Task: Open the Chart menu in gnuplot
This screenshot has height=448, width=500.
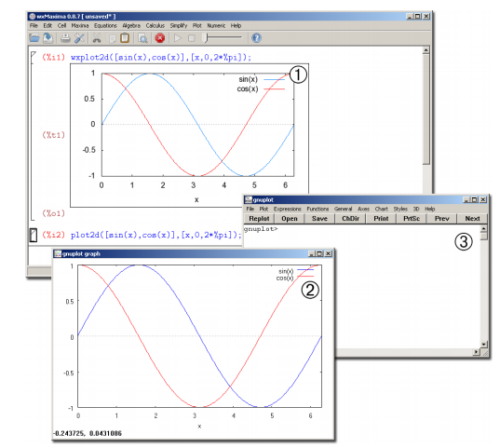Action: [382, 209]
